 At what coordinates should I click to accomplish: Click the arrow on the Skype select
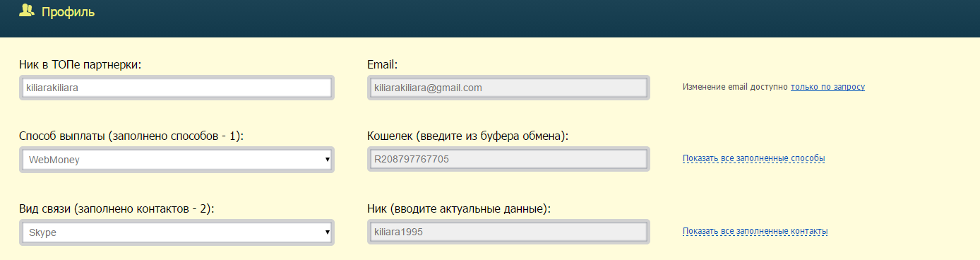[x=327, y=232]
